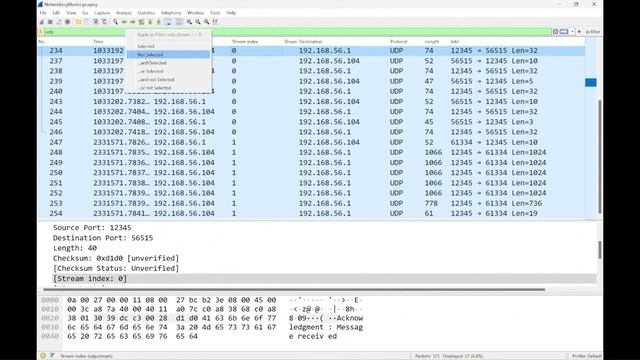Sort by the No. column header
The image size is (640, 360).
[x=42, y=42]
